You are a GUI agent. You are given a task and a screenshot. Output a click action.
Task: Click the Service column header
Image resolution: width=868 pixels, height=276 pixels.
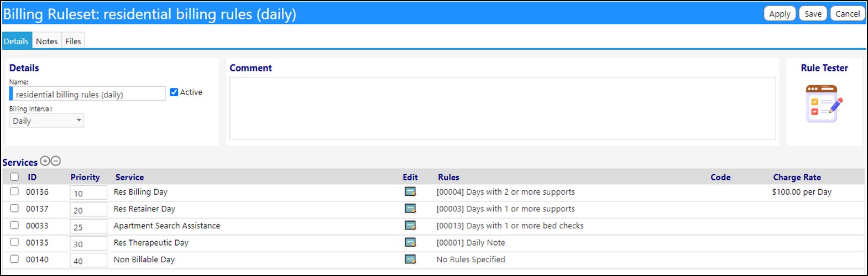[129, 177]
